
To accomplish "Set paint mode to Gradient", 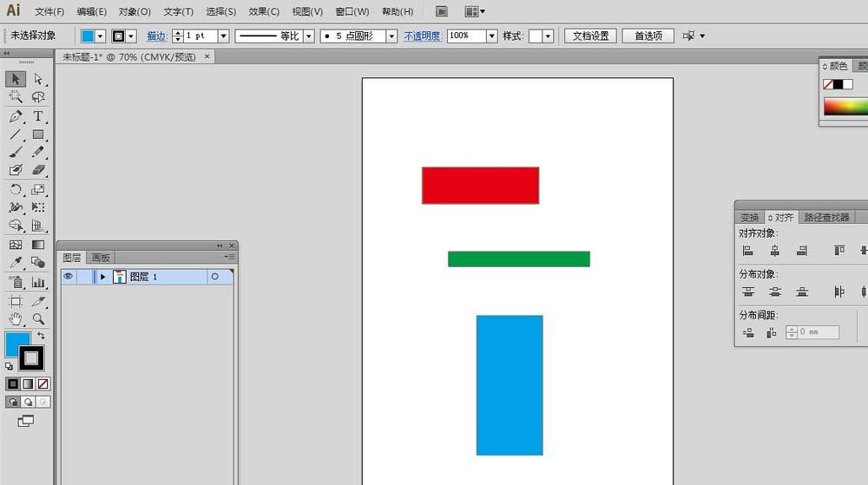I will tap(28, 383).
